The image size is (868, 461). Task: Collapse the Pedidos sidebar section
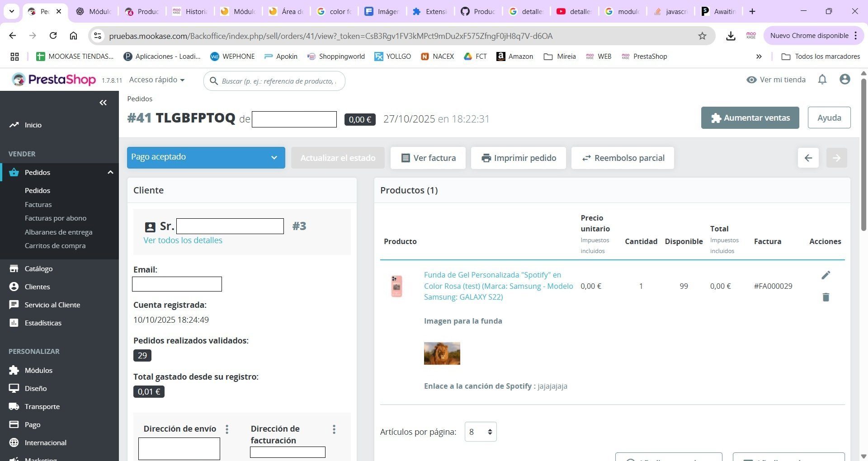coord(110,172)
